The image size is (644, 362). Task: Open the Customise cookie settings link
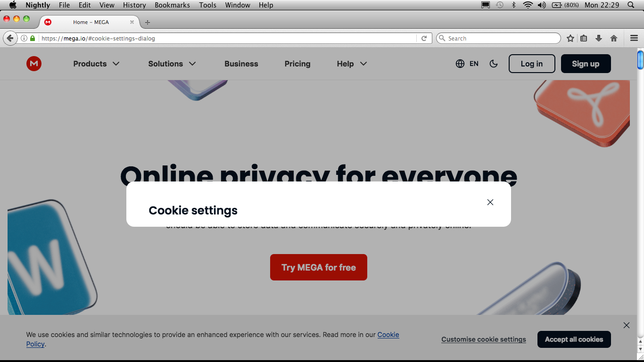(484, 339)
